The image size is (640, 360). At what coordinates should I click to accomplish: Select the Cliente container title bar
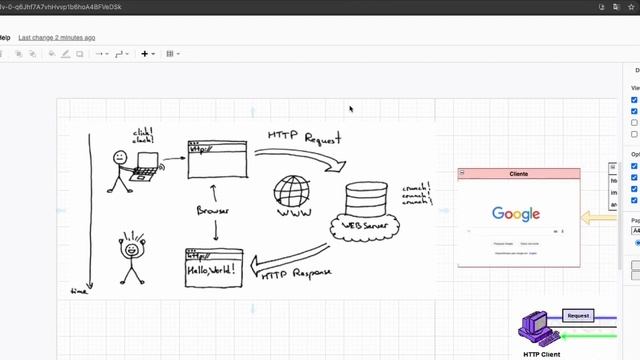tap(519, 174)
